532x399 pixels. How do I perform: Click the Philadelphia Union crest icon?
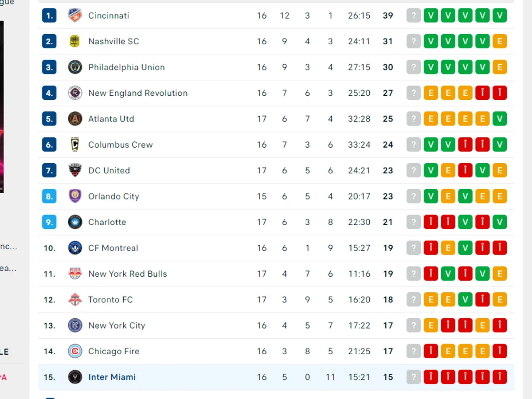(75, 67)
